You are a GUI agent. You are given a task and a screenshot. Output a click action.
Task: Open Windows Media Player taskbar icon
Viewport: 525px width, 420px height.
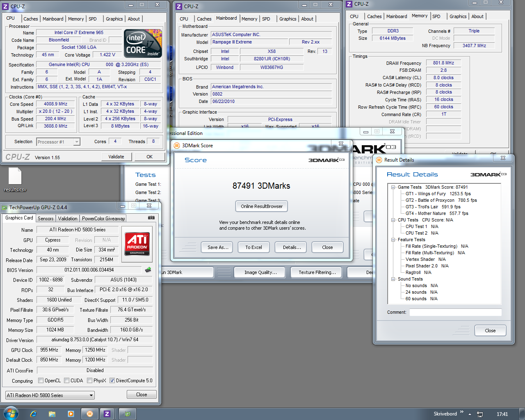pos(71,414)
